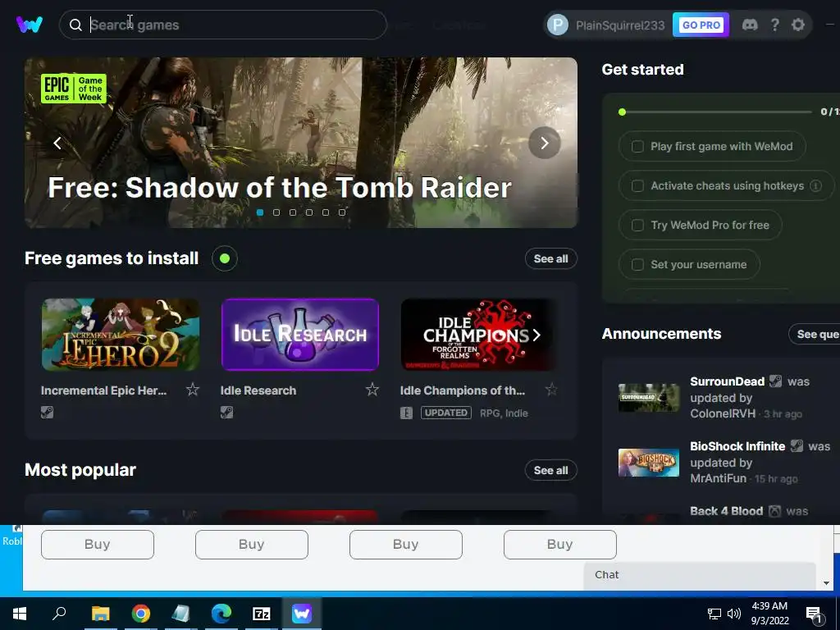Select the third carousel dot
The image size is (840, 630).
[x=293, y=212]
